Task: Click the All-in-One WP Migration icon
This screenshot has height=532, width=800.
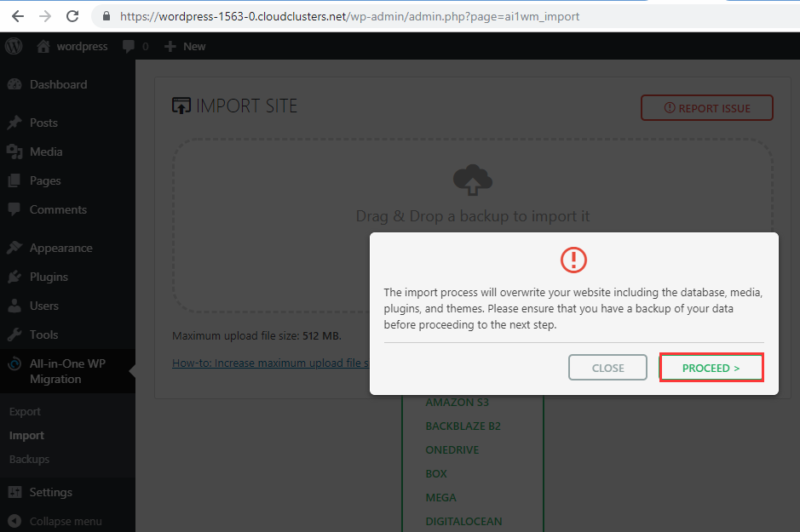Action: tap(14, 363)
